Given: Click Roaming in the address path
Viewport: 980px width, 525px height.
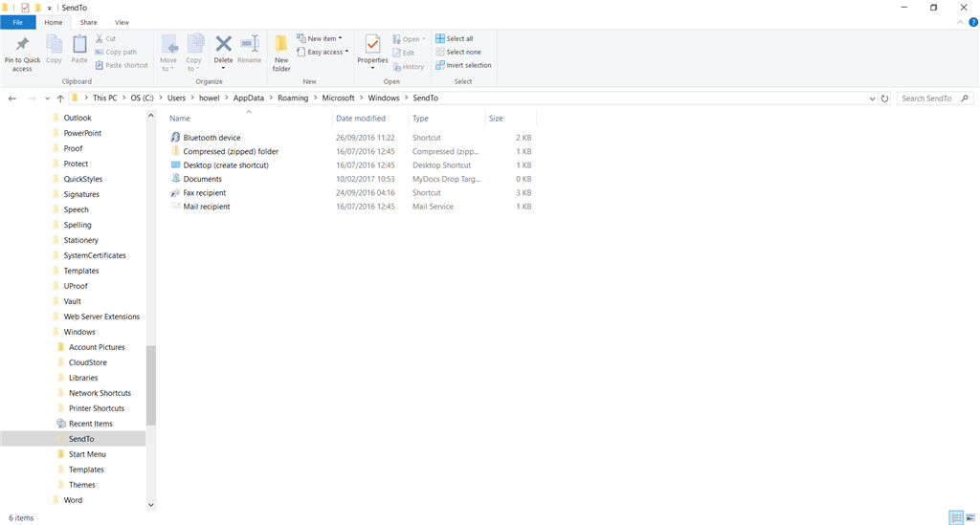Looking at the screenshot, I should pyautogui.click(x=293, y=98).
